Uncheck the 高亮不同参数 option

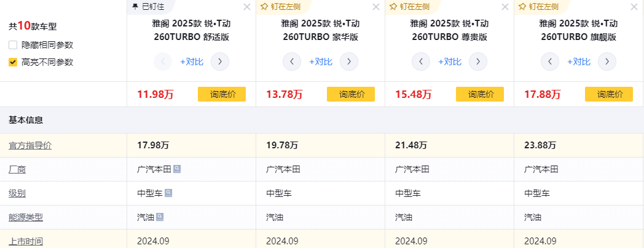[13, 62]
